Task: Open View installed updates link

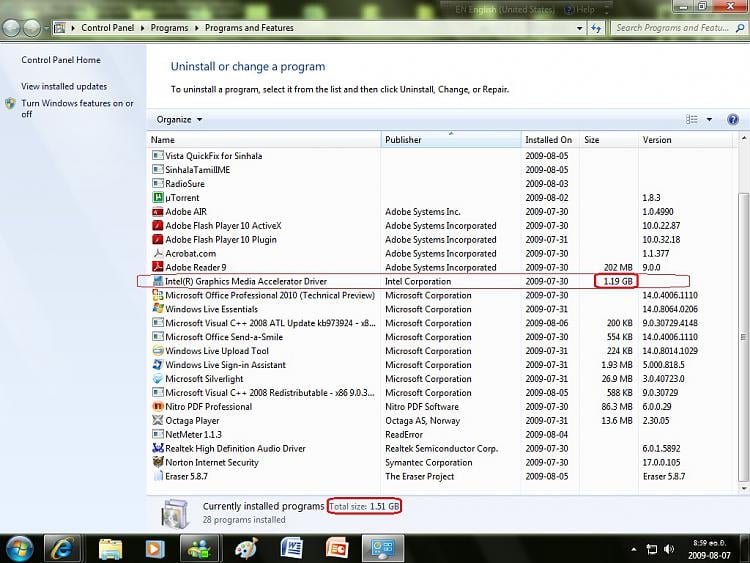Action: point(64,86)
